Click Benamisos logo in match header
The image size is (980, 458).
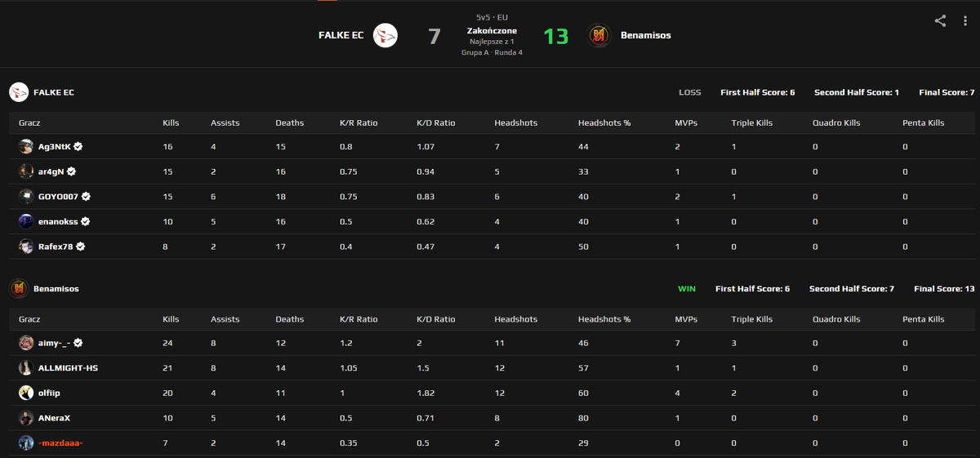click(599, 35)
